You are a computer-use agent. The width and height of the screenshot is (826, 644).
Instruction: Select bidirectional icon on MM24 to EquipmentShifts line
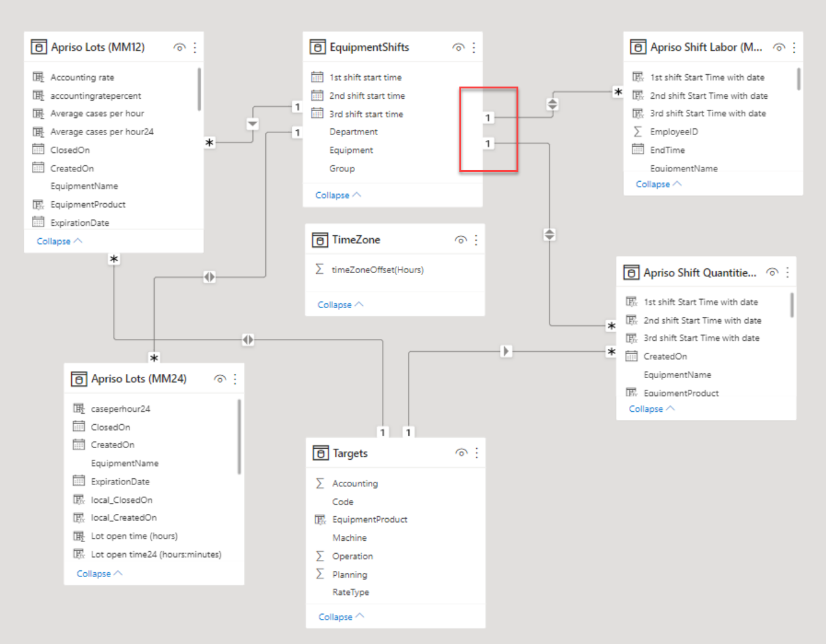209,277
